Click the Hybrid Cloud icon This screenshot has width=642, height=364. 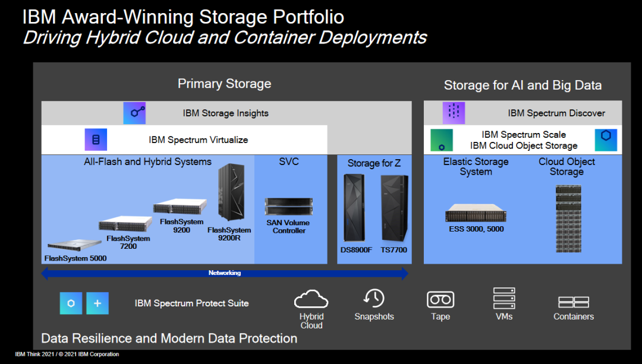(x=311, y=299)
